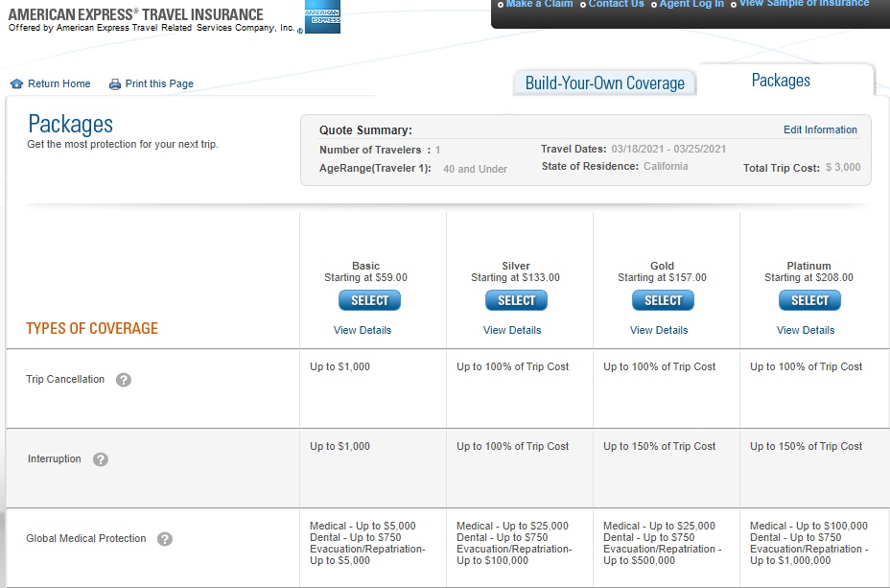
Task: Select the Gold package
Action: 663,300
